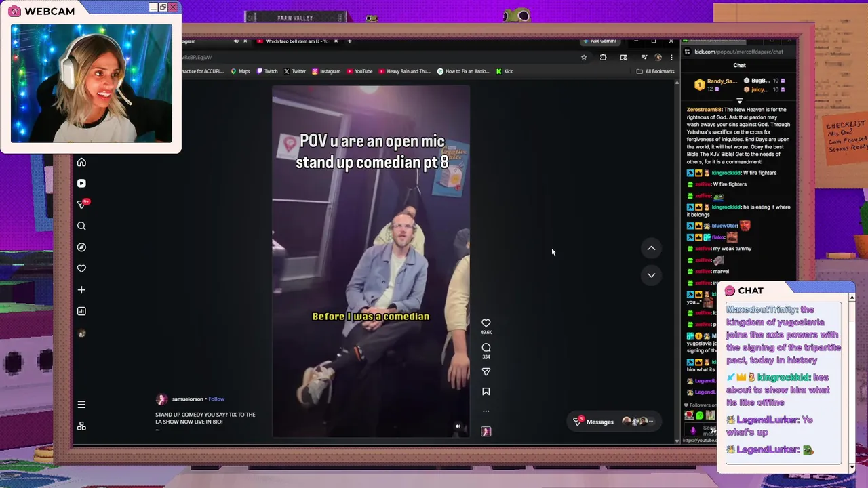
Task: Go to next reel with down chevron
Action: [x=651, y=275]
